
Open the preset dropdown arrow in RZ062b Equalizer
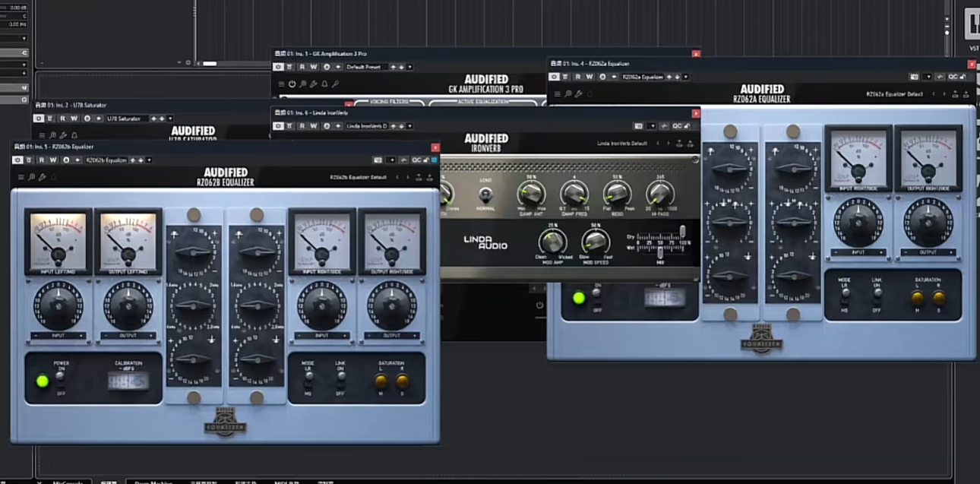tap(149, 160)
